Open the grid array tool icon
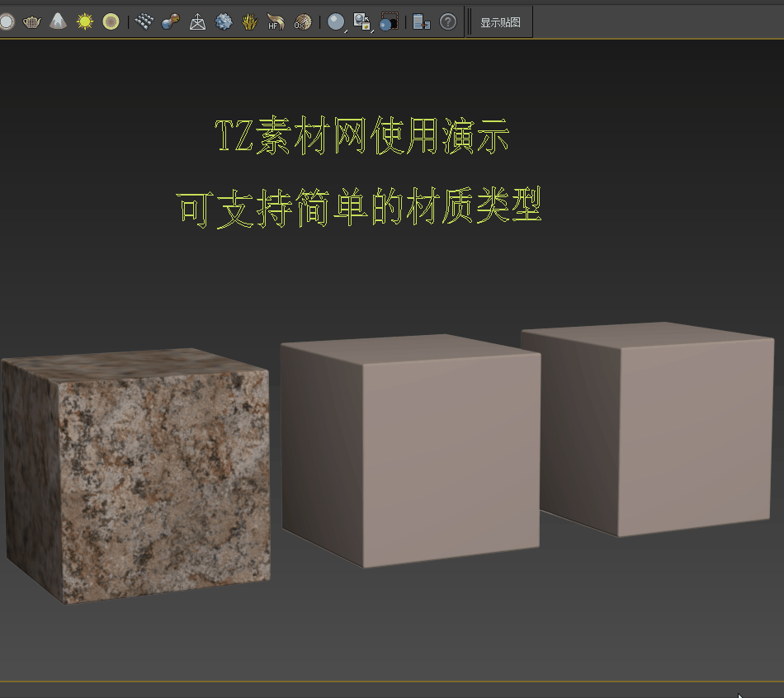The image size is (784, 698). 144,22
